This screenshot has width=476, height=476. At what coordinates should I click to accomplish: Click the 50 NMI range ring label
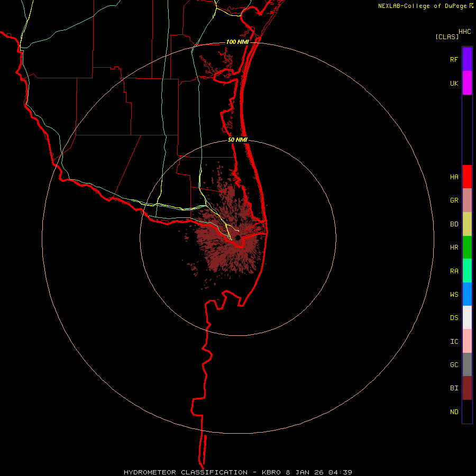tap(237, 140)
